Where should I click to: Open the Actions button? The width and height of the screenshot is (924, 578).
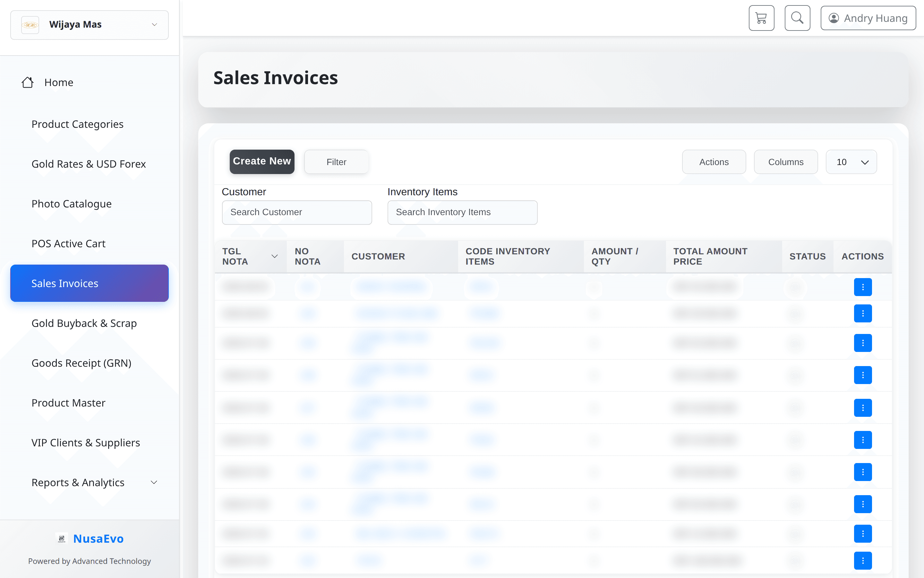tap(714, 162)
